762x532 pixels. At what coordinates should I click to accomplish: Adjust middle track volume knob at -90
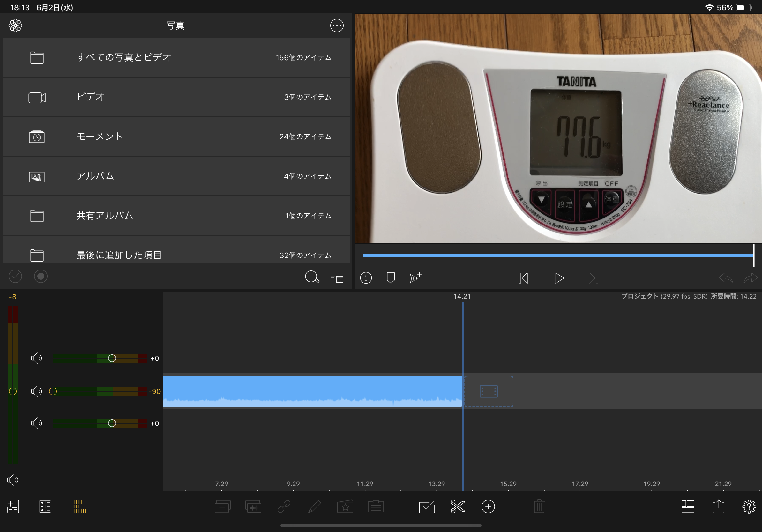(53, 391)
